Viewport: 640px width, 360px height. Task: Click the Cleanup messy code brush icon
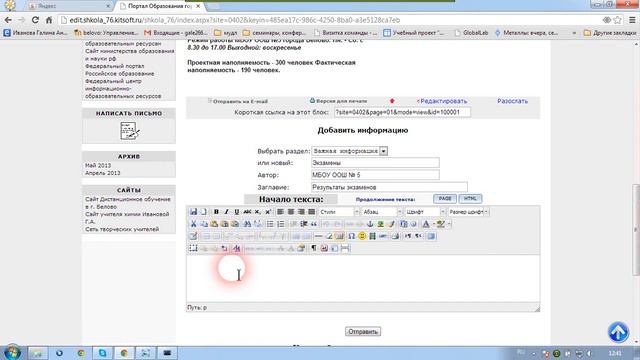click(x=391, y=224)
